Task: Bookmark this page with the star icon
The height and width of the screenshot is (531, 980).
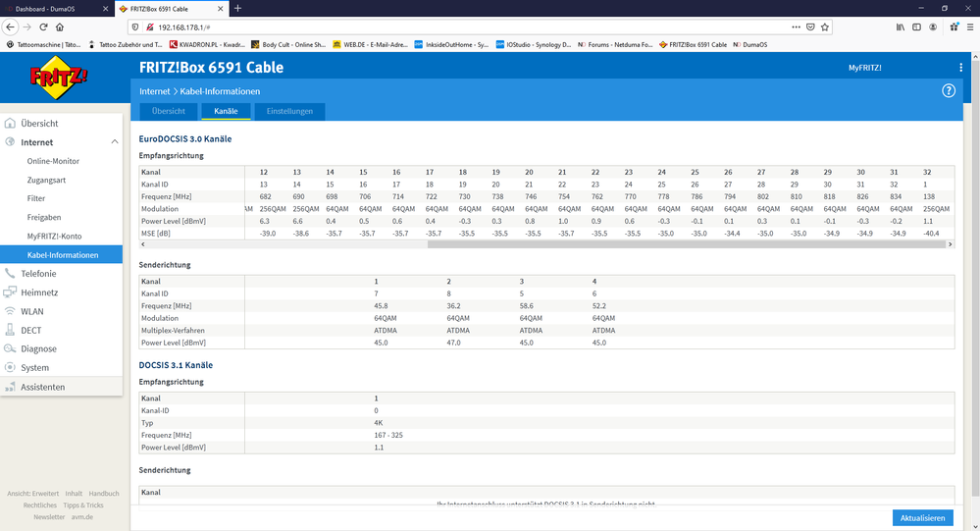Action: click(x=825, y=27)
